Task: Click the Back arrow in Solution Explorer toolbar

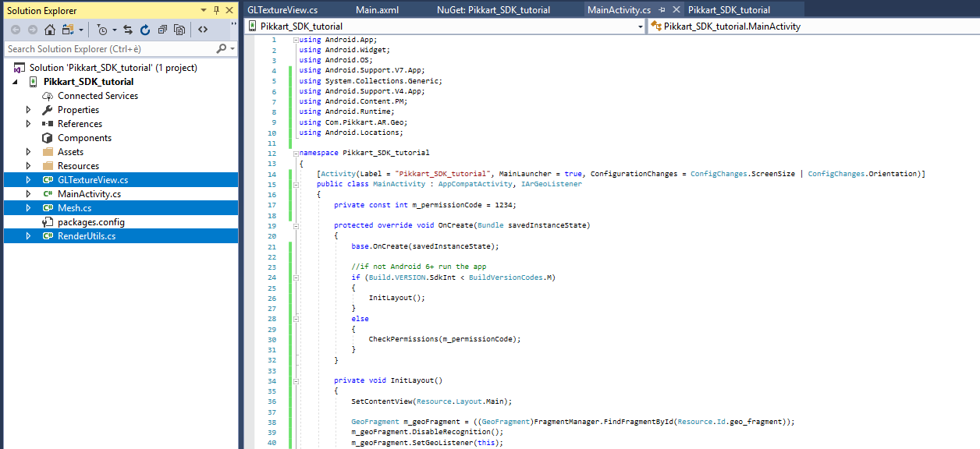Action: 16,30
